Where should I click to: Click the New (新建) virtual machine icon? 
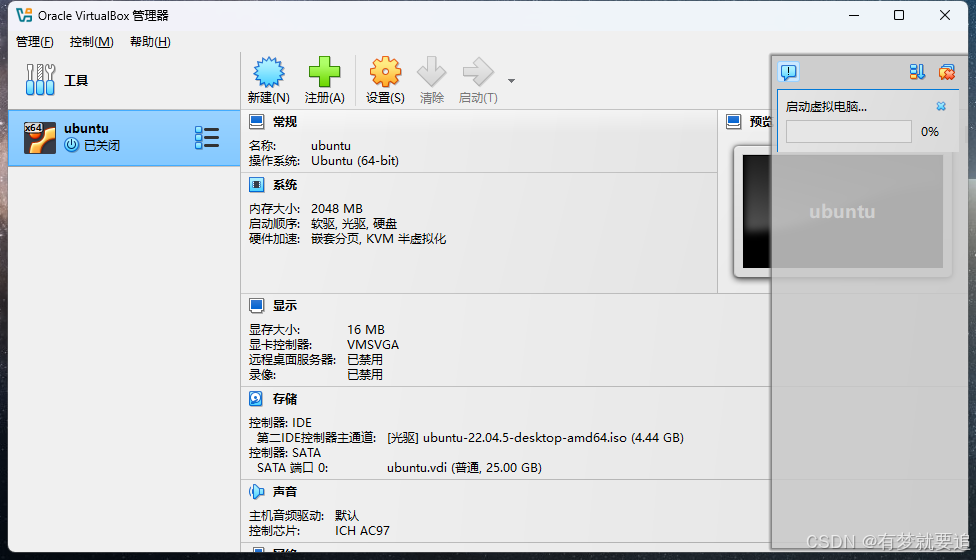[269, 72]
